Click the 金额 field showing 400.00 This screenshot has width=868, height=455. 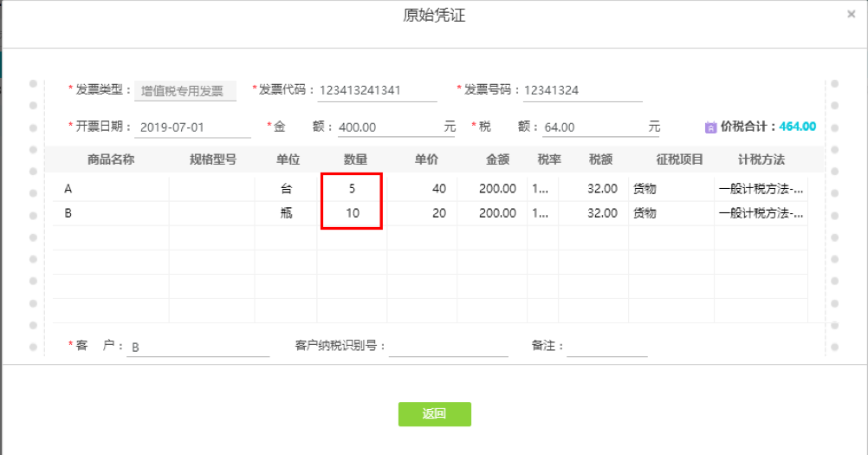(x=397, y=127)
